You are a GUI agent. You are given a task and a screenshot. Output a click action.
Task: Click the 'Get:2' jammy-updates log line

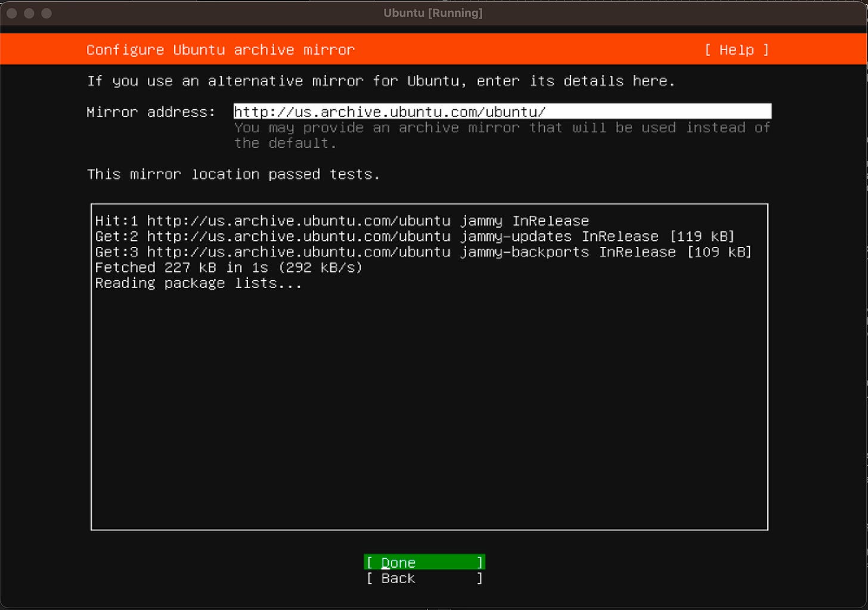point(415,236)
